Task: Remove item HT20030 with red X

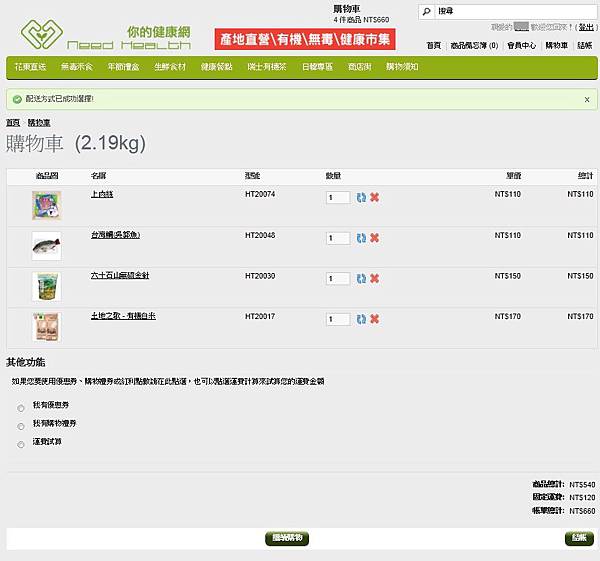Action: pyautogui.click(x=375, y=279)
